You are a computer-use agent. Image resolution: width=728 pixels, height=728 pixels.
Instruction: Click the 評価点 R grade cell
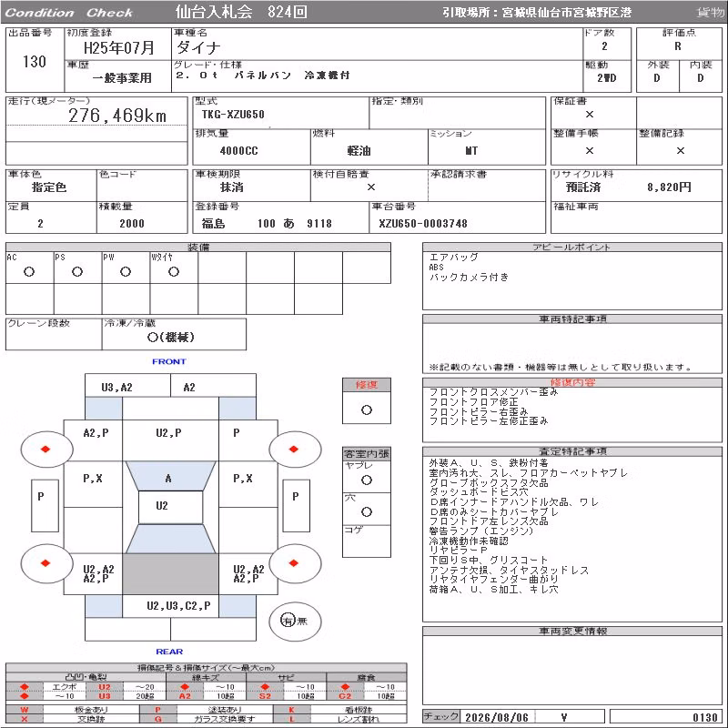pos(678,46)
